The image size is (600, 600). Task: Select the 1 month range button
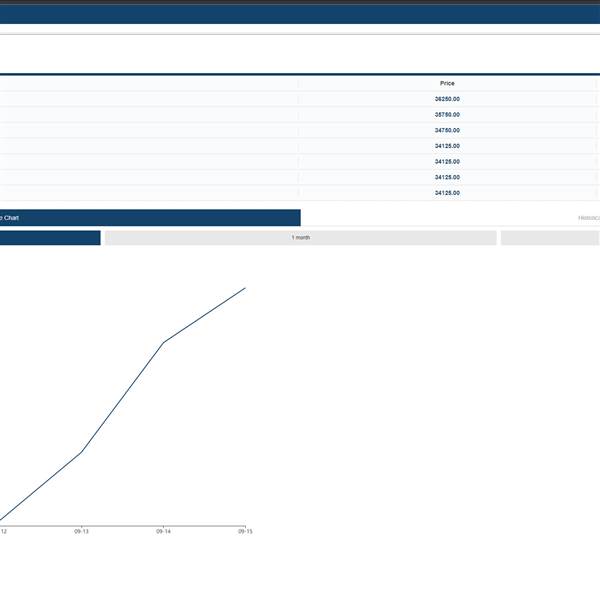click(301, 238)
